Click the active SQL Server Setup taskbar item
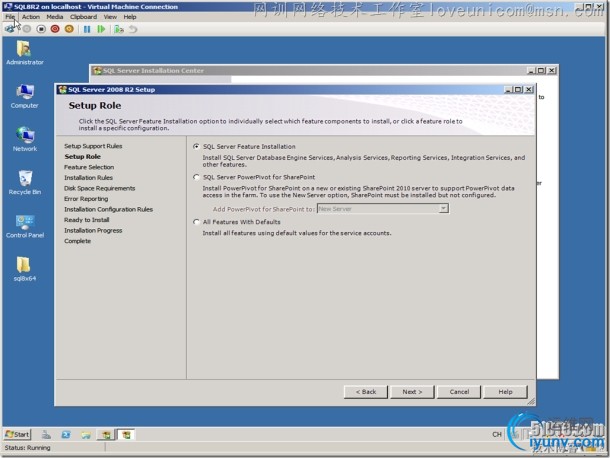The image size is (610, 458). coord(126,435)
